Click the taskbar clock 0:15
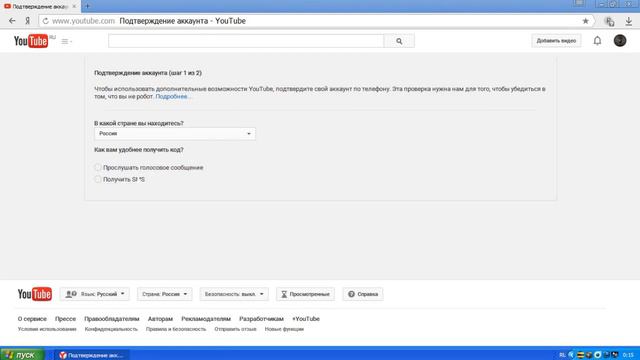Viewport: 640px width, 360px height. (628, 355)
